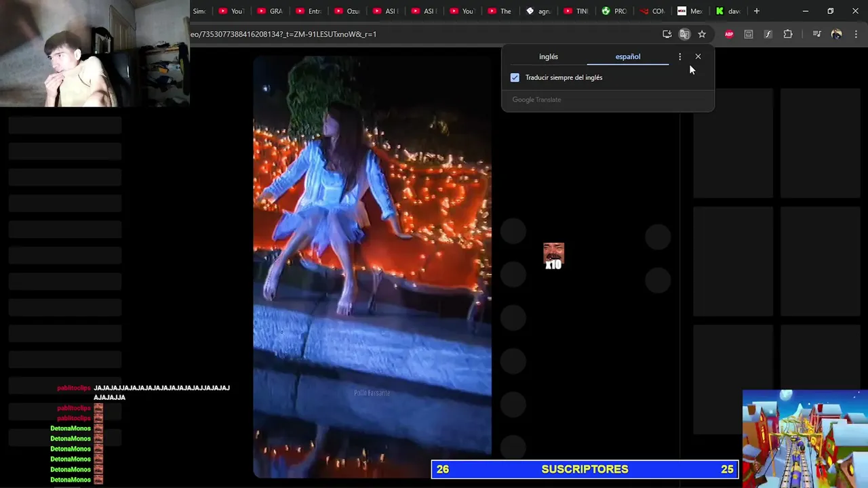Select the 'inglés' language tab
868x488 pixels.
549,57
